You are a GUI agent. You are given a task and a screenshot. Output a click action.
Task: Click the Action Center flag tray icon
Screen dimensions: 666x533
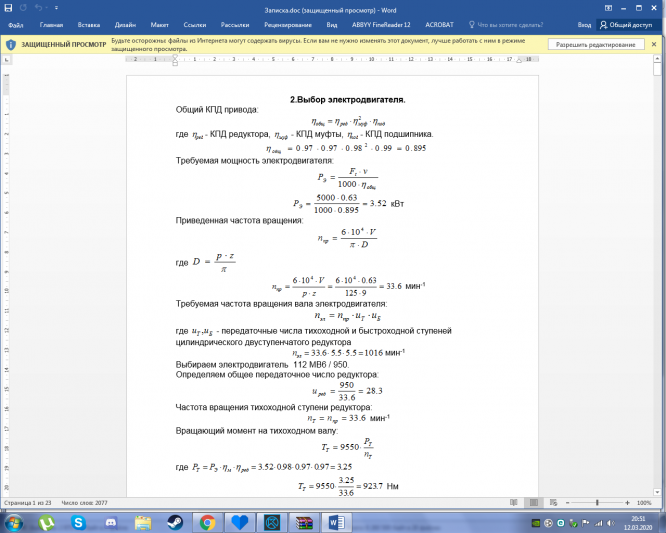[586, 523]
